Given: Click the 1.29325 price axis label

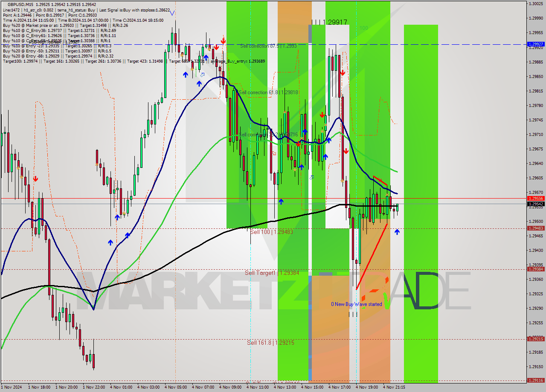Looking at the screenshot, I should (x=536, y=294).
